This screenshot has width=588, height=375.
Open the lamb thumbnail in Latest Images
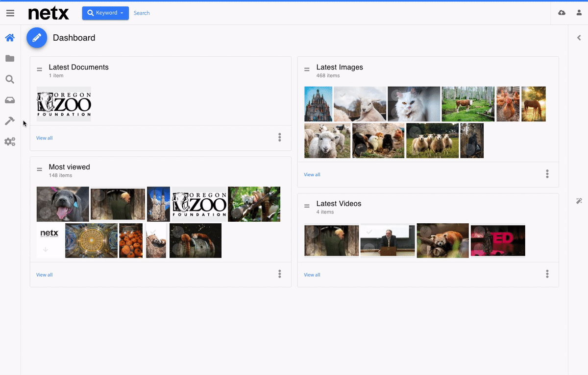coord(360,104)
